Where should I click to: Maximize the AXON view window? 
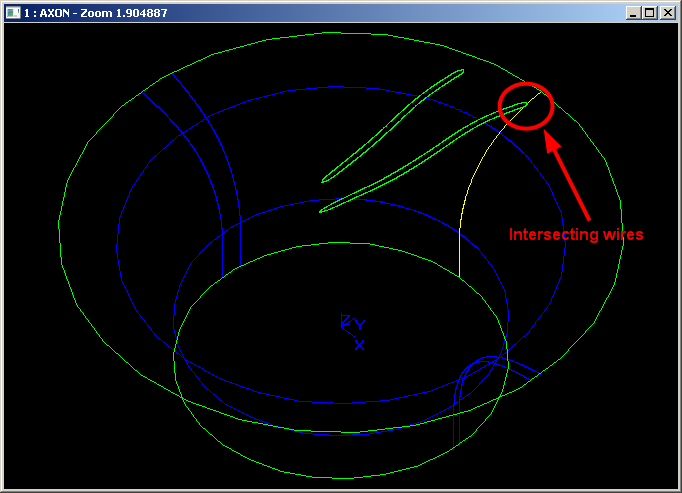[x=649, y=13]
